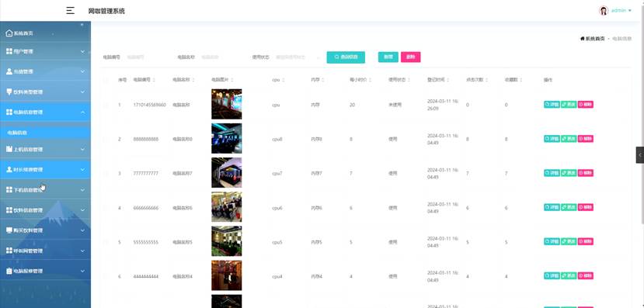
Task: Click the 7777777777 computer number cell
Action: pyautogui.click(x=146, y=174)
